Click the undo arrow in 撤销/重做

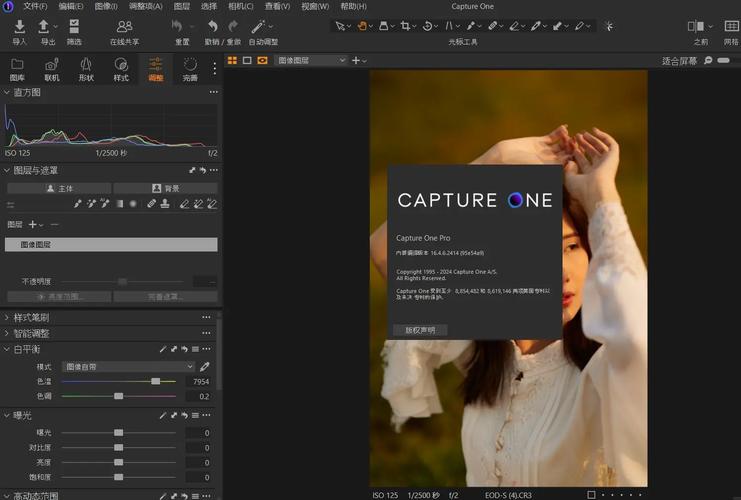click(x=213, y=26)
